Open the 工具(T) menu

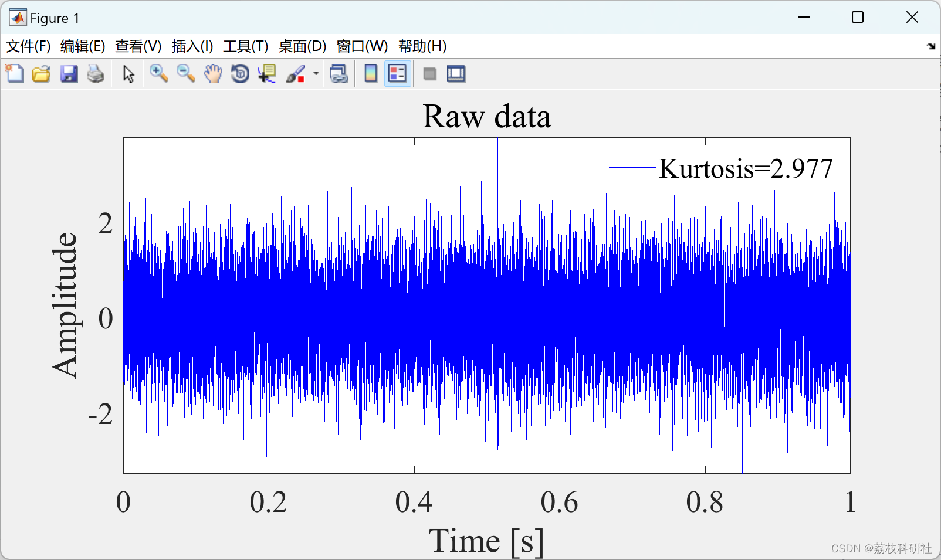click(246, 46)
